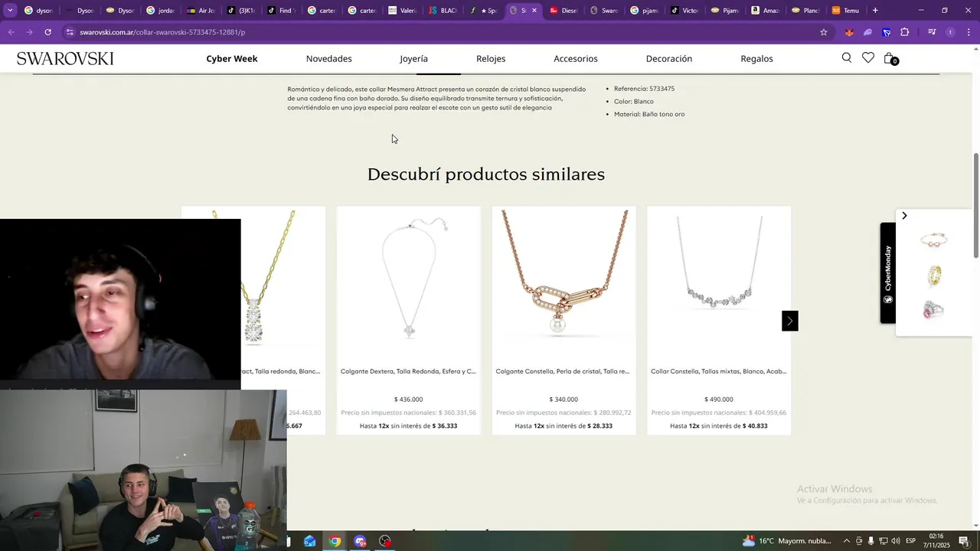Click the Material: Baño tono oro text
The width and height of the screenshot is (980, 551).
pos(649,114)
